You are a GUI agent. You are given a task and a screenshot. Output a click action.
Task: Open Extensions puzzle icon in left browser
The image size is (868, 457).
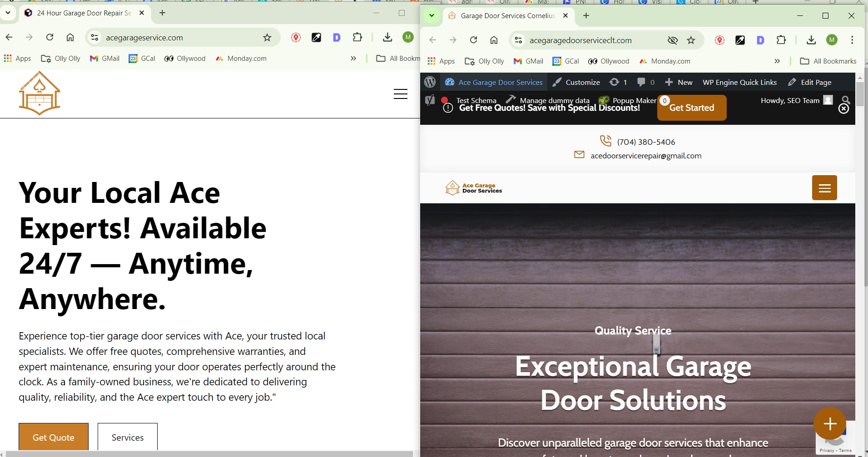coord(357,38)
